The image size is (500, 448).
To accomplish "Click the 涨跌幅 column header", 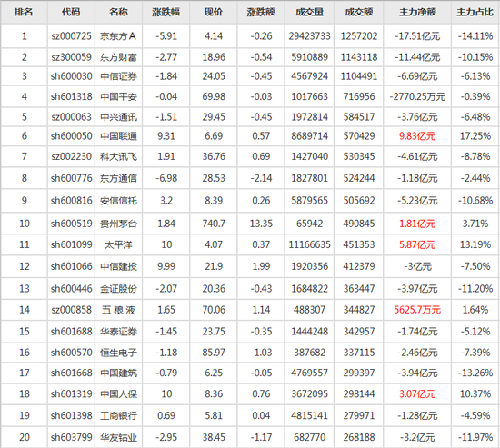I will click(165, 12).
